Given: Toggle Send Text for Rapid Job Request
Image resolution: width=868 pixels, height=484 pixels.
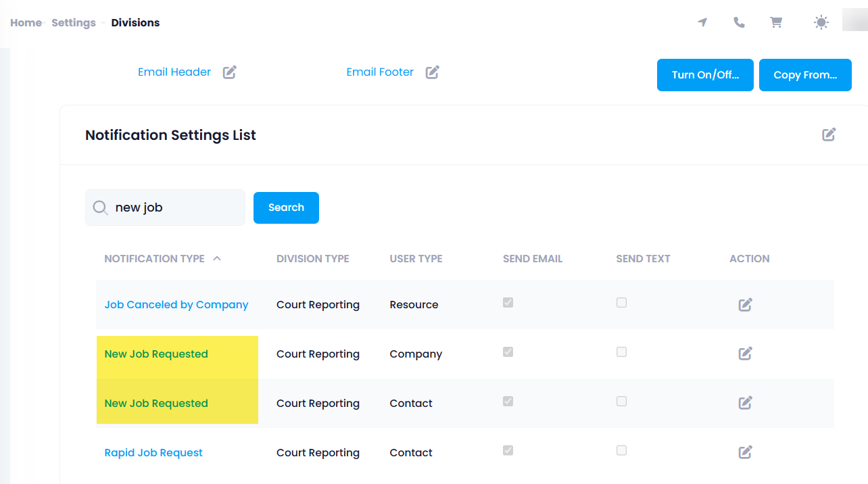Looking at the screenshot, I should (x=621, y=451).
